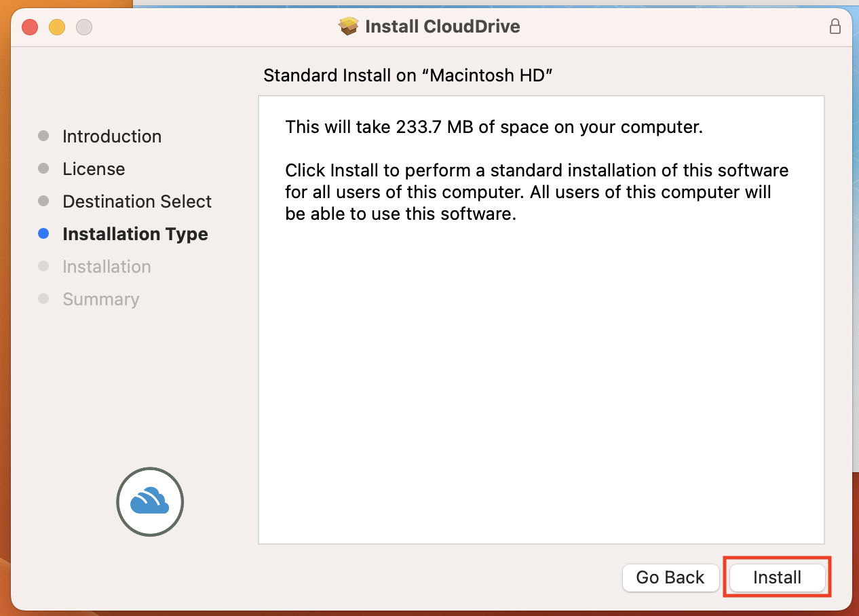The height and width of the screenshot is (616, 859).
Task: Select the Destination Select step
Action: click(x=137, y=201)
